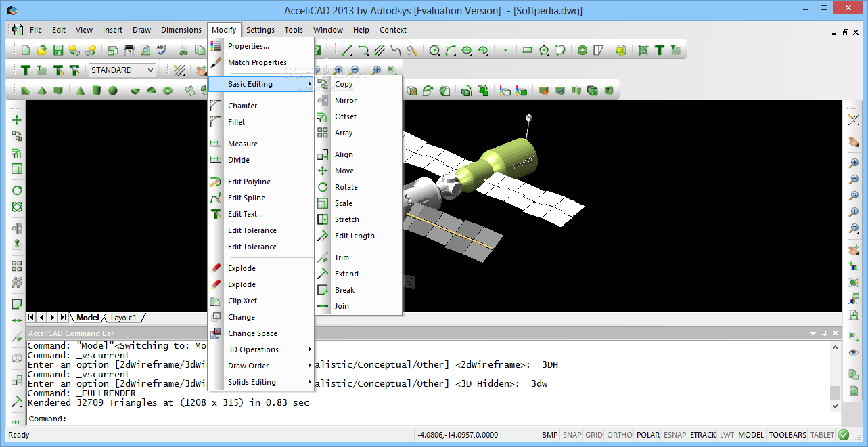
Task: Pin the Command Bar panel
Action: (824, 333)
